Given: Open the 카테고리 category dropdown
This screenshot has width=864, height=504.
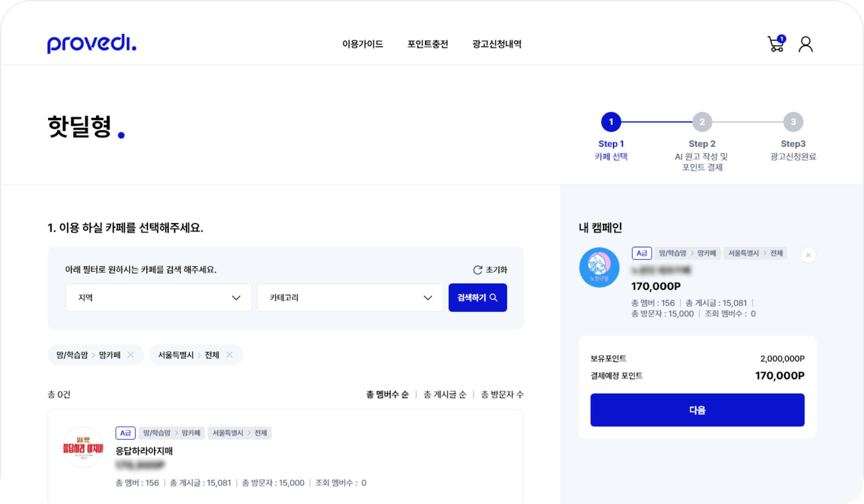Looking at the screenshot, I should [x=350, y=298].
